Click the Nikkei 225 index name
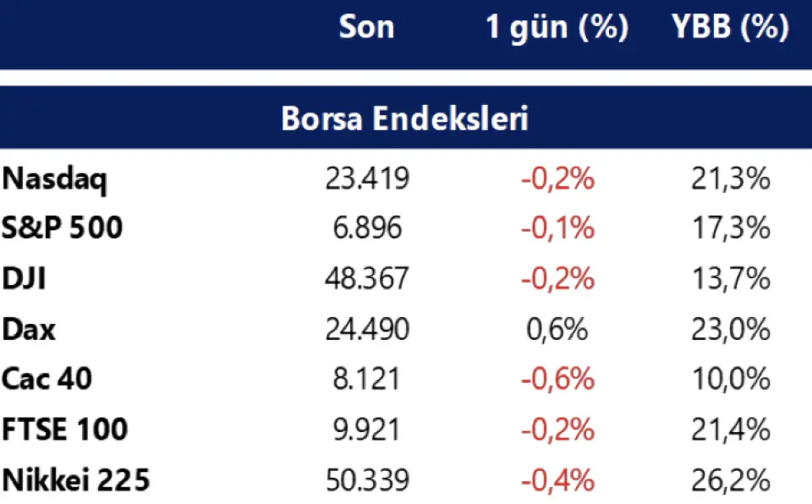 (75, 480)
